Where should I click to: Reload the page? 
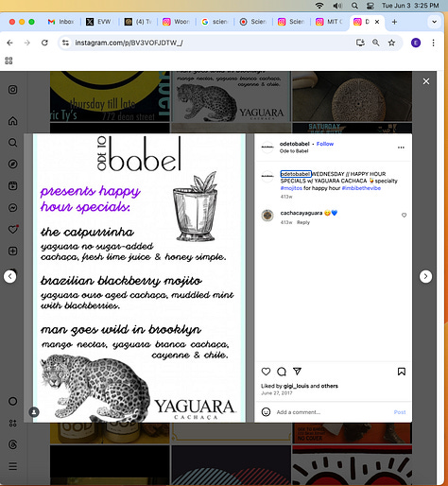pos(44,43)
